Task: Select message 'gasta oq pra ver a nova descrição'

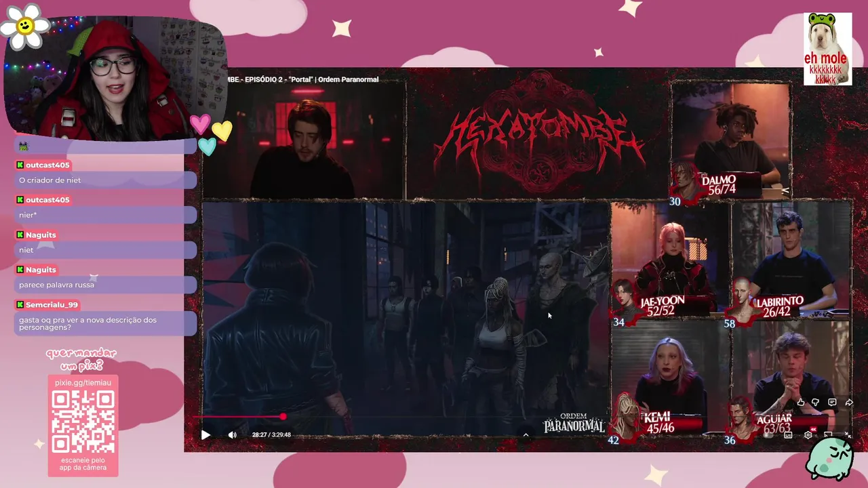Action: [x=88, y=323]
